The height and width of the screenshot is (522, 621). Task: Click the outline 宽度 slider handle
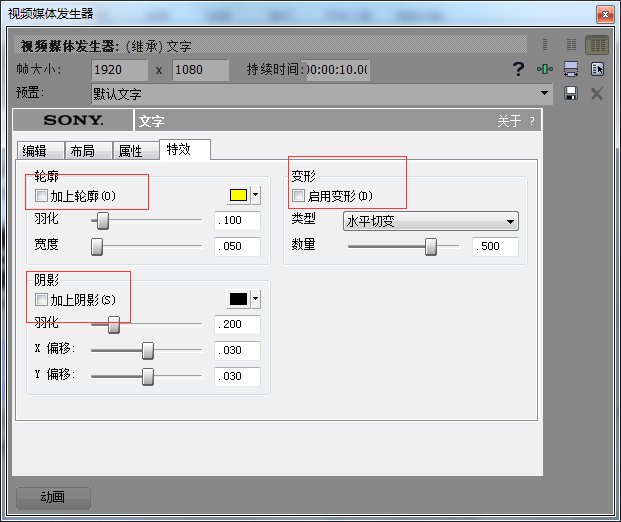click(97, 247)
